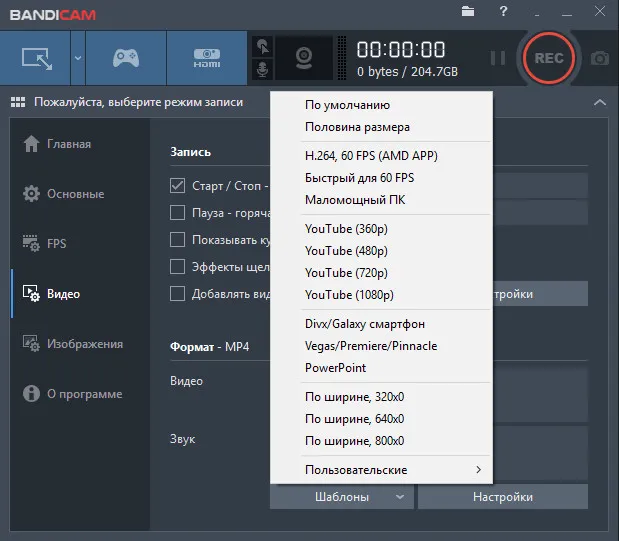This screenshot has height=541, width=619.
Task: Click the Видео sidebar icon
Action: click(31, 294)
